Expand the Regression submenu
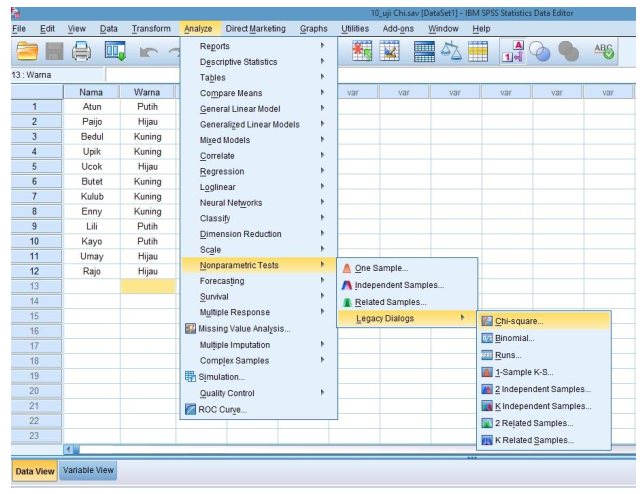 coord(259,171)
